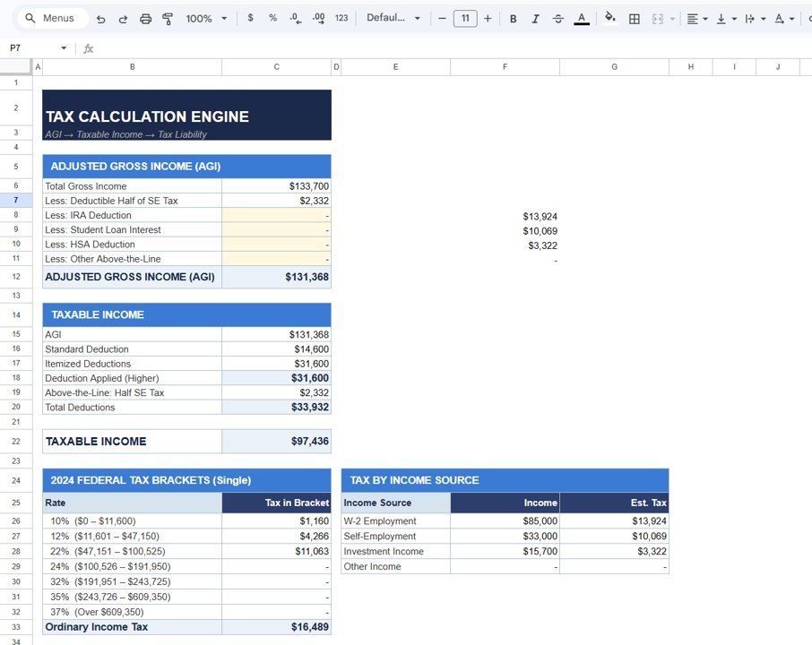Apply borders to selected cells
This screenshot has height=645, width=812.
click(x=634, y=17)
